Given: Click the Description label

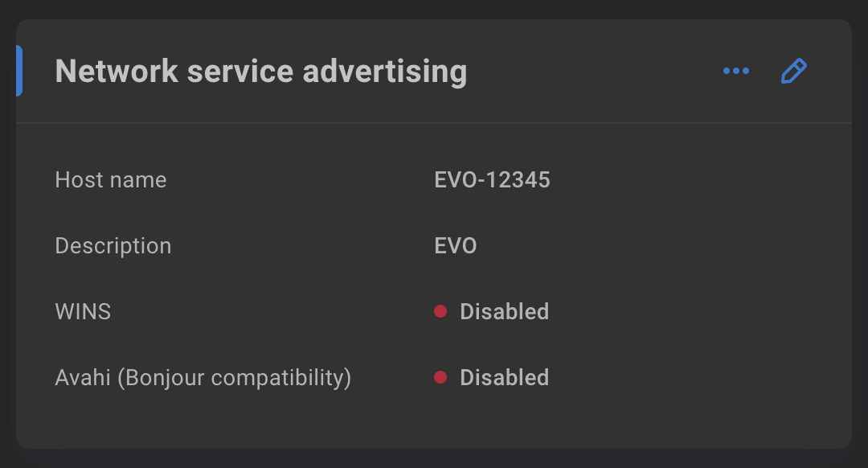Looking at the screenshot, I should 113,245.
